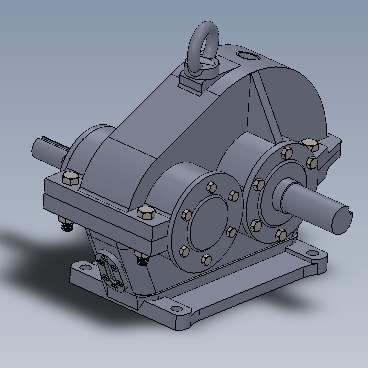Pick the splined input shaft on the left

coord(49,149)
